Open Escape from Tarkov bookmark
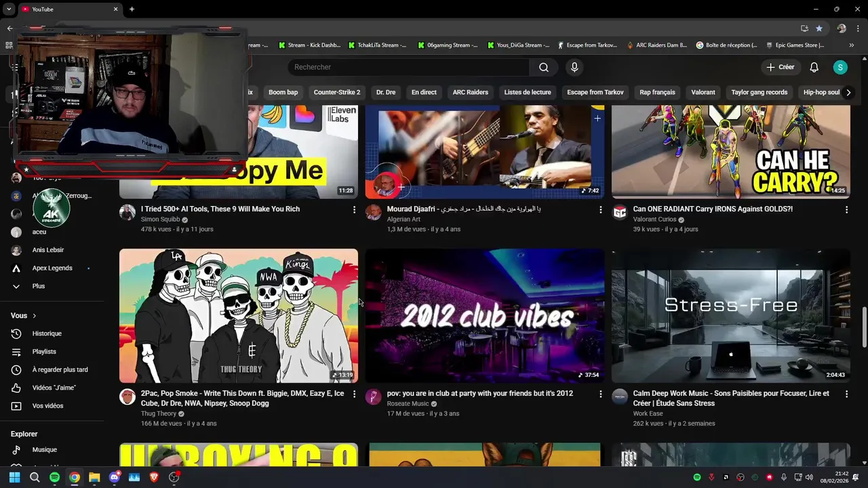The image size is (868, 488). [x=587, y=45]
